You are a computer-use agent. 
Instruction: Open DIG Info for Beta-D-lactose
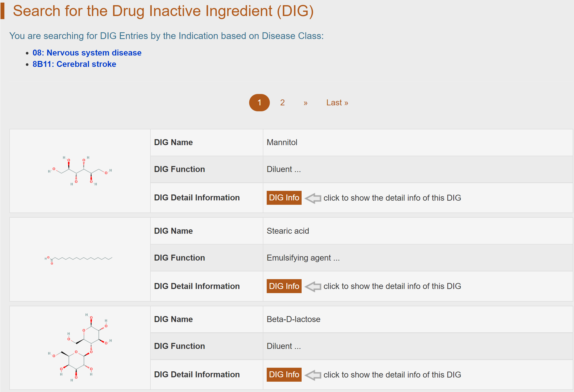[x=284, y=375]
